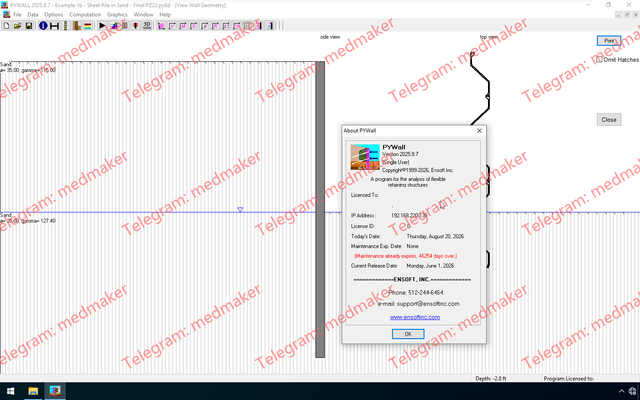This screenshot has height=400, width=640.
Task: Click the Monday, June 1, 2026 release date
Action: pyautogui.click(x=430, y=266)
